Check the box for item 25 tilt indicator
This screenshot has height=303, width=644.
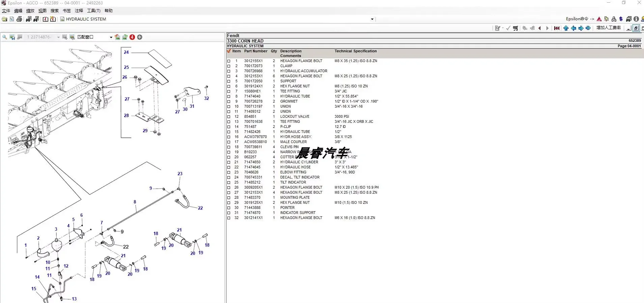[229, 183]
